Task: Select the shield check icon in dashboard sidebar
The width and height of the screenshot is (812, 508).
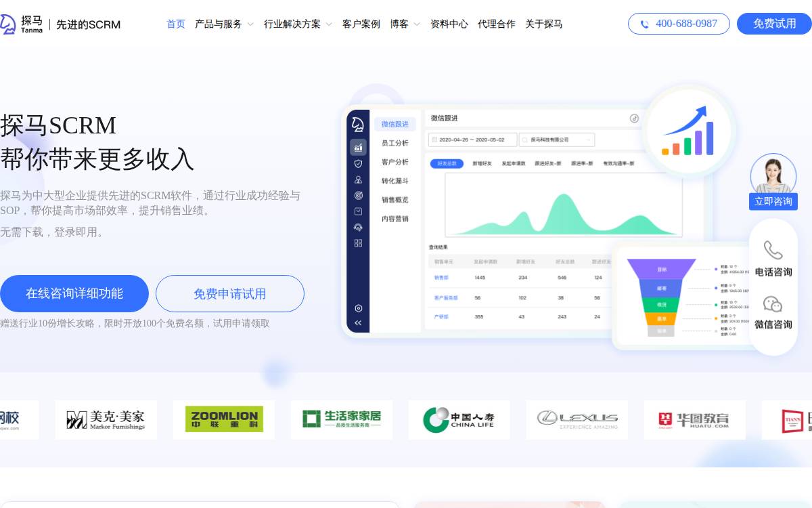Action: pyautogui.click(x=358, y=163)
